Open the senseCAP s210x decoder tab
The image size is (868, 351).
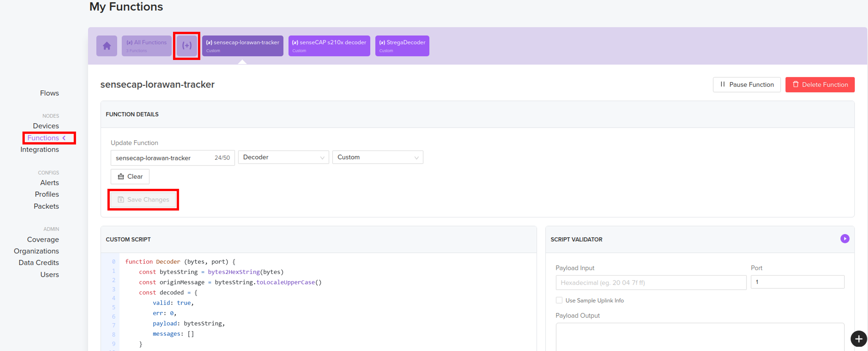[x=329, y=46]
